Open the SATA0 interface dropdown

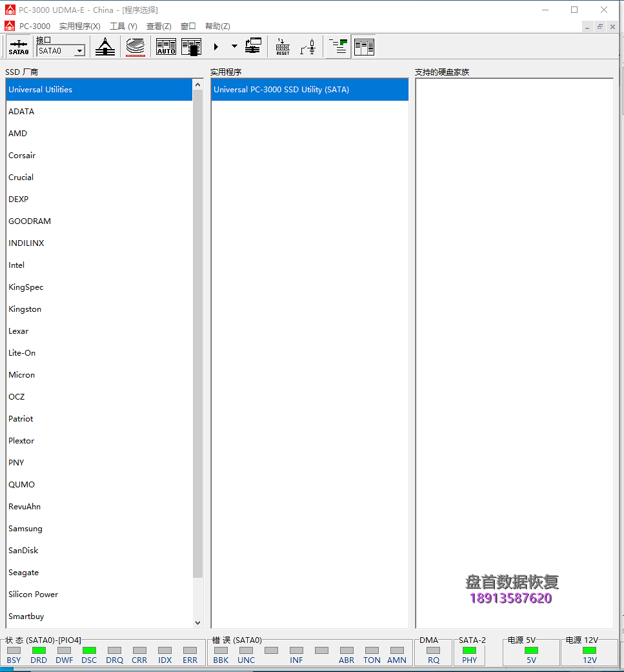click(x=79, y=51)
